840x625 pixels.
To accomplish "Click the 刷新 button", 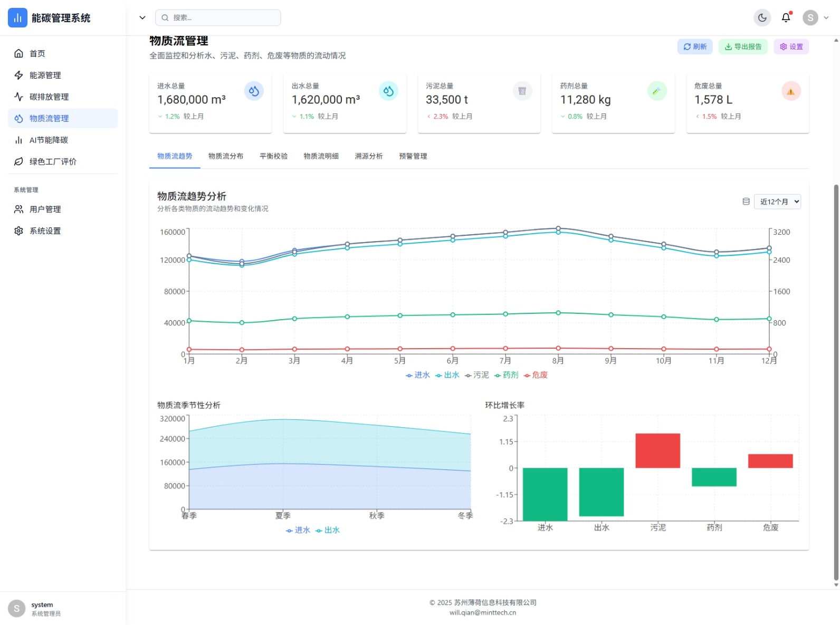I will (695, 46).
